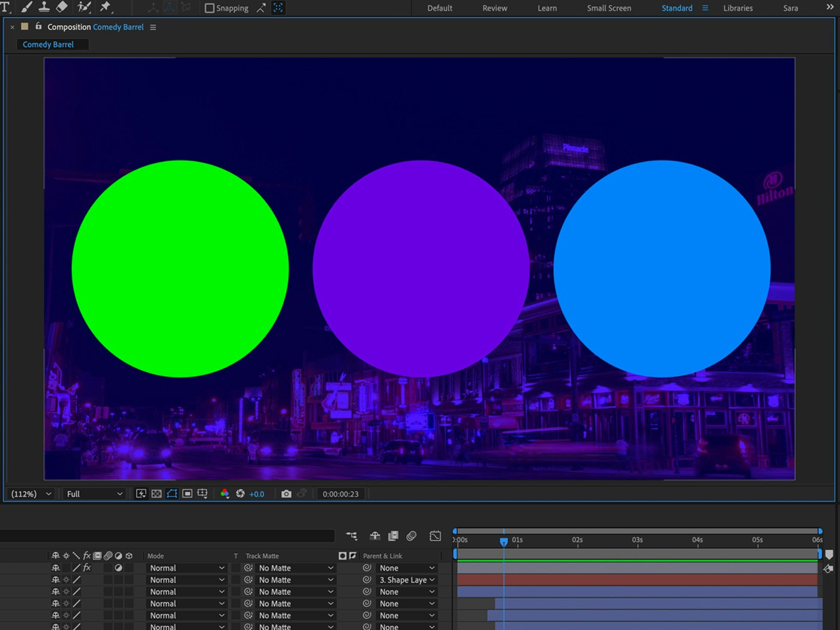Open the Composition panel menu
840x630 pixels.
coord(153,27)
